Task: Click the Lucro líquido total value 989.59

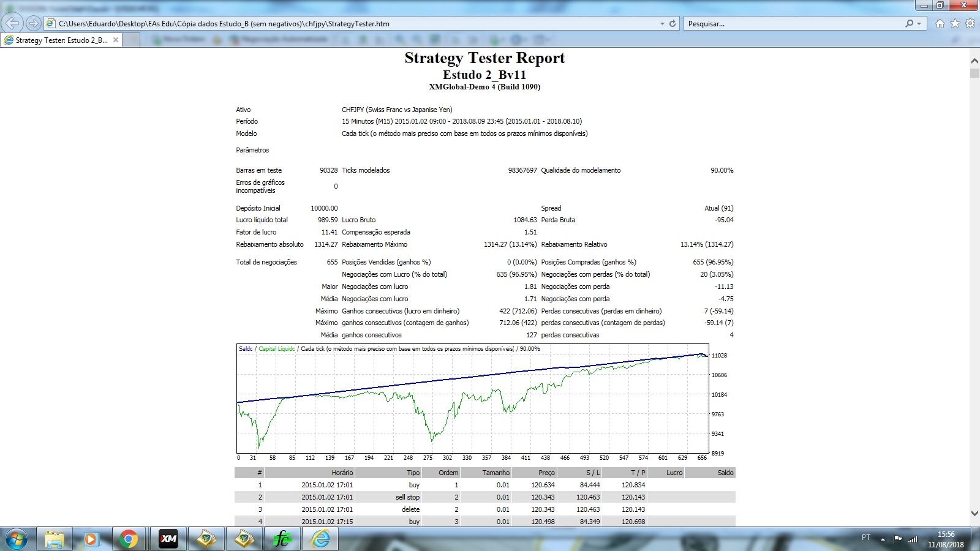Action: pos(328,220)
